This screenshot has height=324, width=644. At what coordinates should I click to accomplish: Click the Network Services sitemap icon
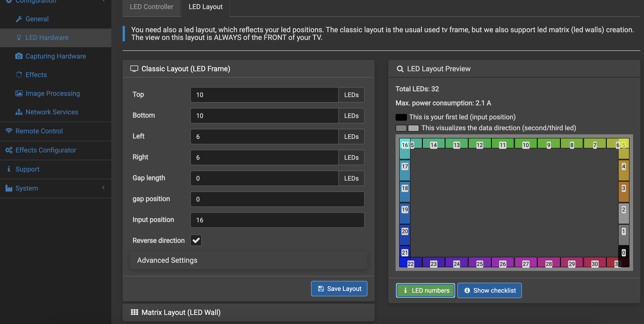pyautogui.click(x=19, y=112)
